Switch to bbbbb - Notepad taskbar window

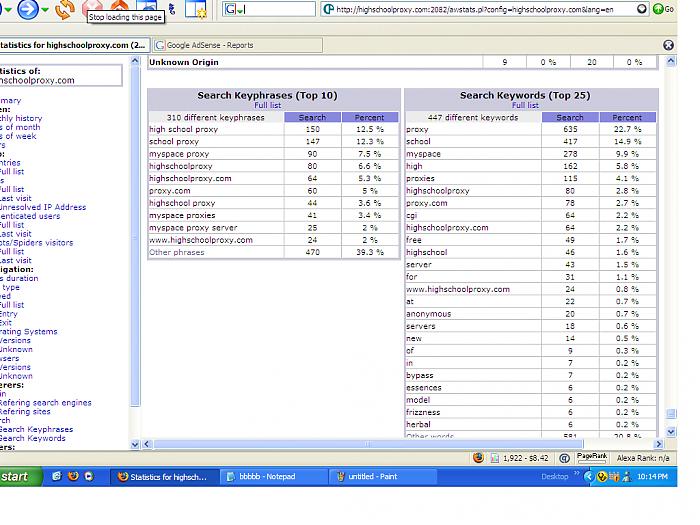[267, 477]
